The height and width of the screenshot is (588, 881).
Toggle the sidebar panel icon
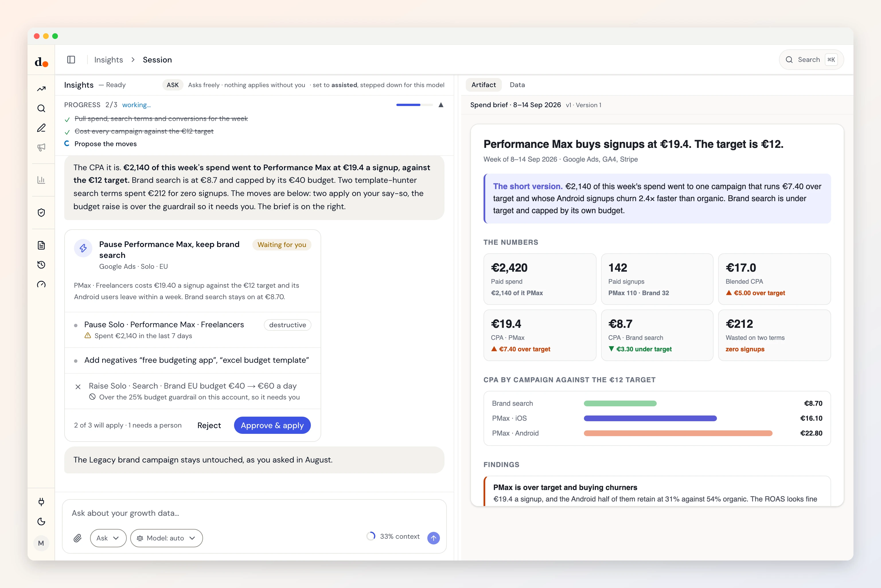(71, 60)
